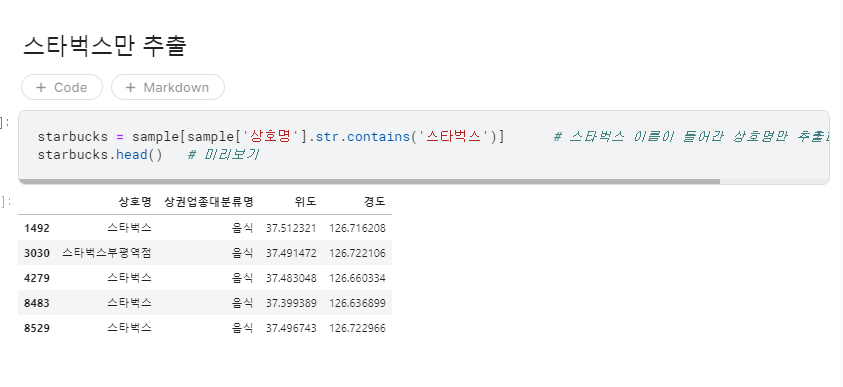Click the code cell horizontal scrollbar

pos(369,182)
